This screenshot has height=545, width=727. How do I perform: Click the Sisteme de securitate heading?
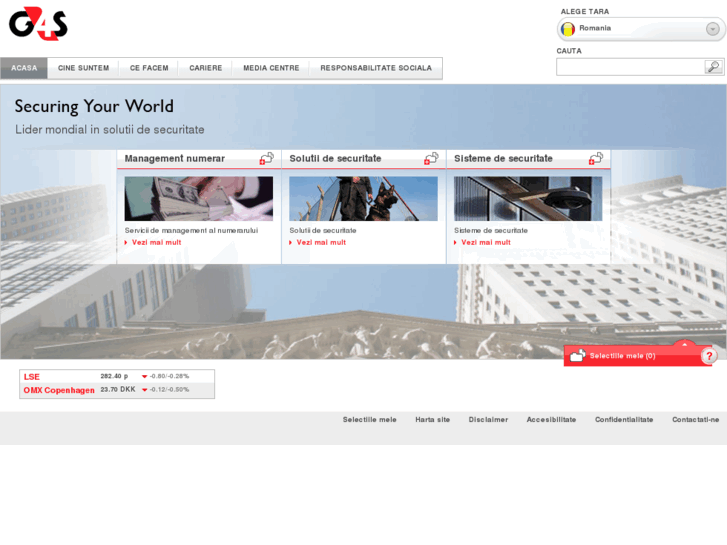point(503,159)
